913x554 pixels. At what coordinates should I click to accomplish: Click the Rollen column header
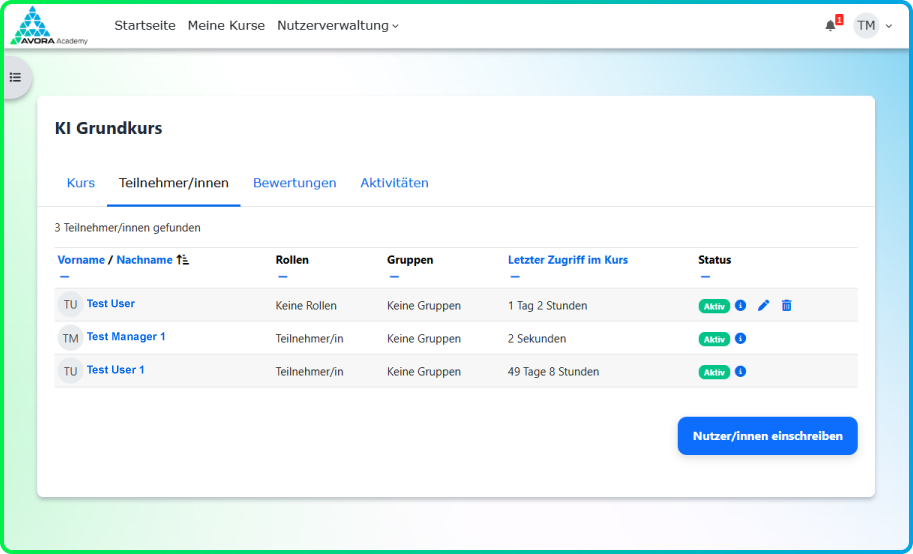click(x=292, y=260)
